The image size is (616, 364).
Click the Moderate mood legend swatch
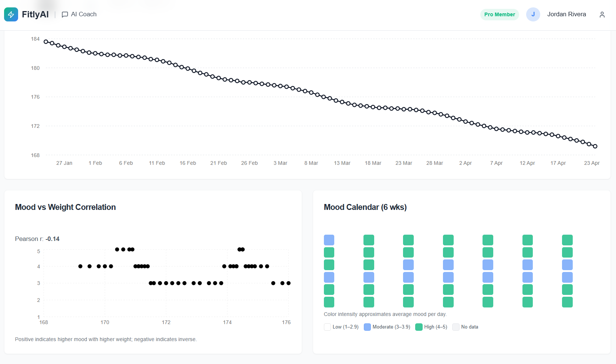tap(367, 327)
